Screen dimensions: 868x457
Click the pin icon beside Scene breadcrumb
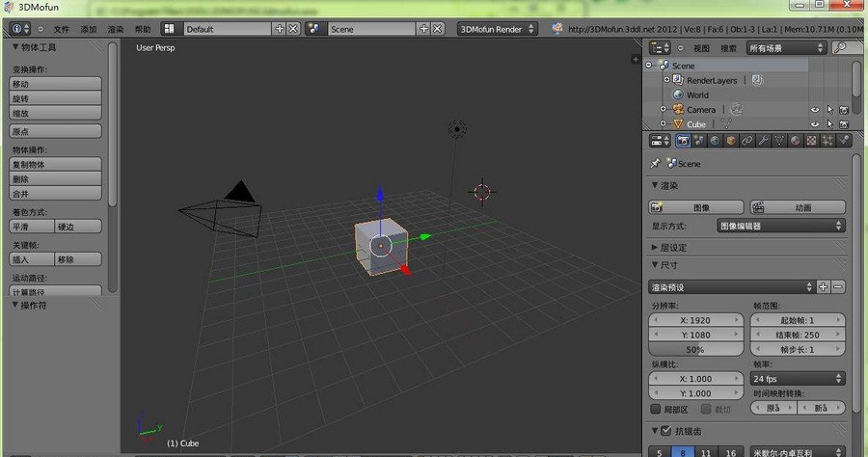tap(656, 163)
